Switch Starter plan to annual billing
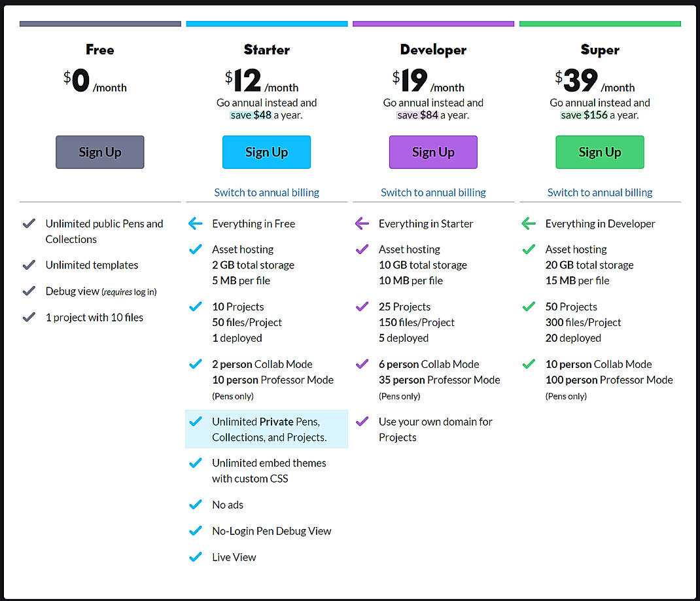700x601 pixels. (266, 192)
